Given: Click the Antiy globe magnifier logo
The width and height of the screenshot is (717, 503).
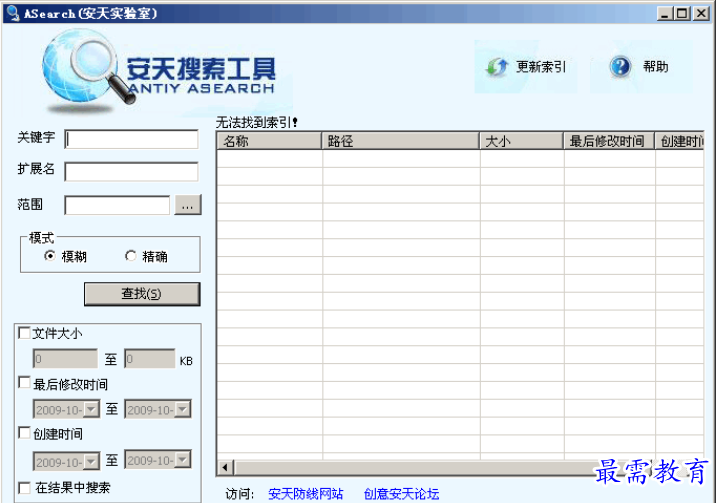Looking at the screenshot, I should pos(87,69).
